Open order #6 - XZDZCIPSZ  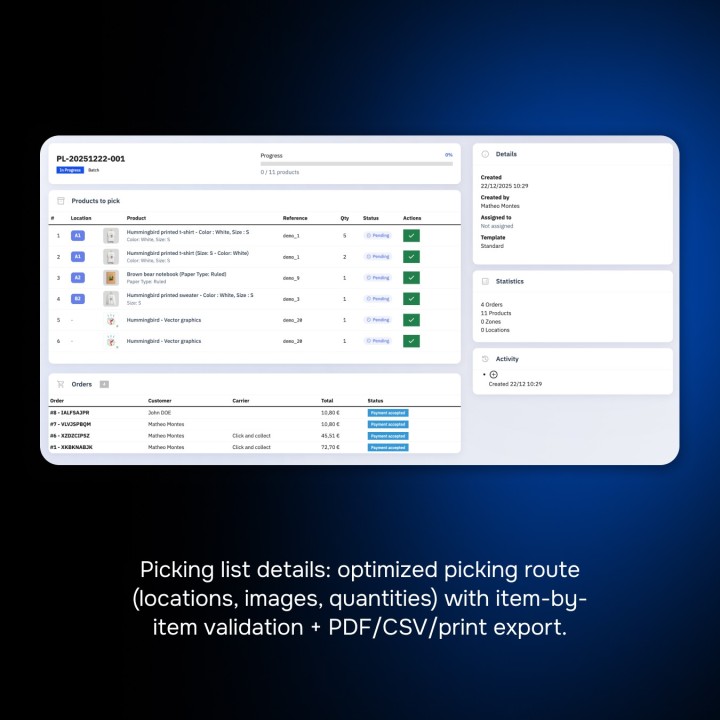70,436
